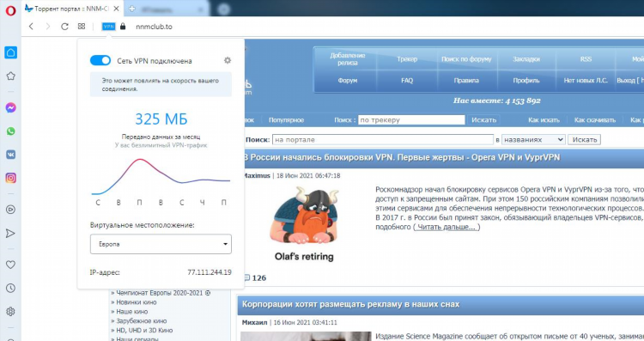The height and width of the screenshot is (341, 644).
Task: Open the Трекер menu item
Action: click(x=407, y=59)
